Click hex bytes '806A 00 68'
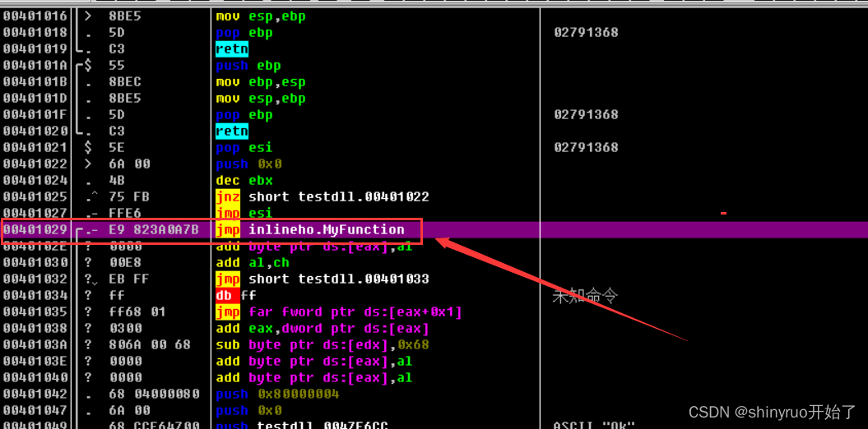 pyautogui.click(x=150, y=345)
